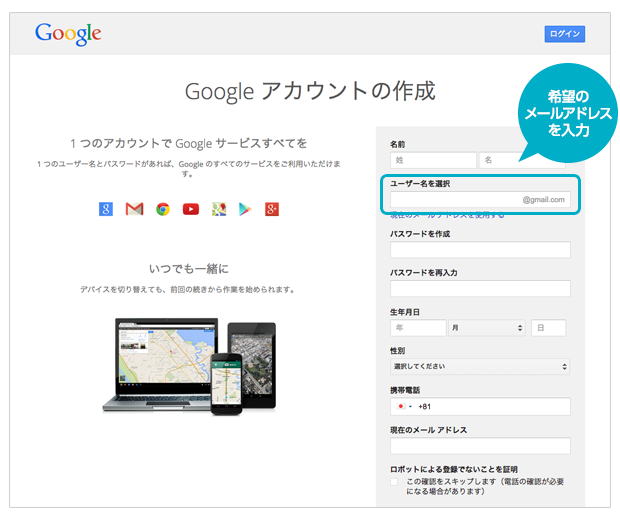Click the ユーザー名 gmail.com username field
620x520 pixels.
(480, 200)
